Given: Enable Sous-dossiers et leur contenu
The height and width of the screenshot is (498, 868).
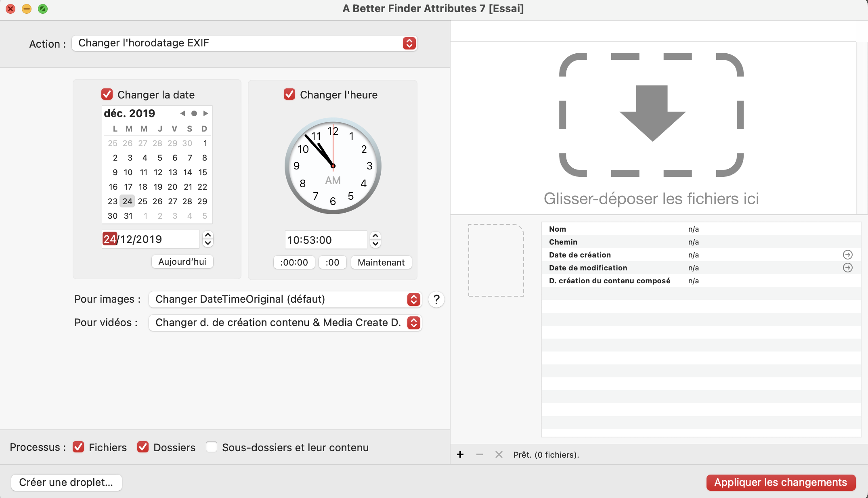Looking at the screenshot, I should [x=212, y=447].
